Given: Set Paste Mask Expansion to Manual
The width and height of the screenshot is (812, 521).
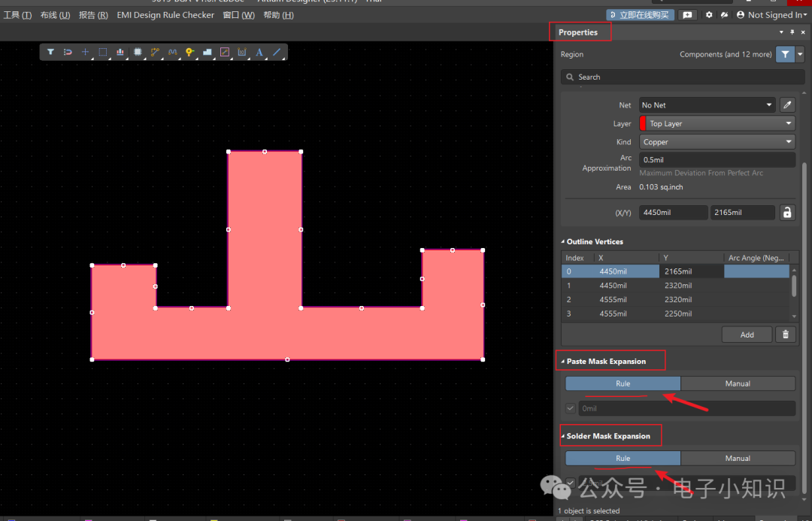Looking at the screenshot, I should 738,383.
